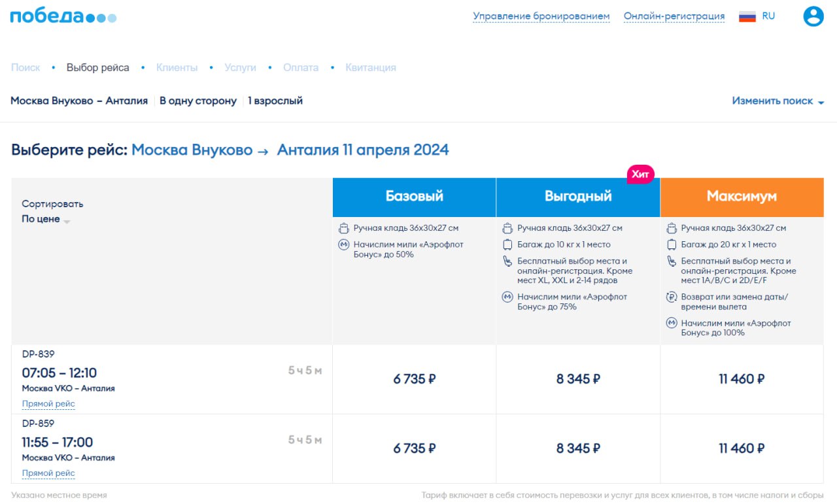Image resolution: width=837 pixels, height=504 pixels.
Task: Click the baggage icon next to 10 кг
Action: (x=507, y=244)
